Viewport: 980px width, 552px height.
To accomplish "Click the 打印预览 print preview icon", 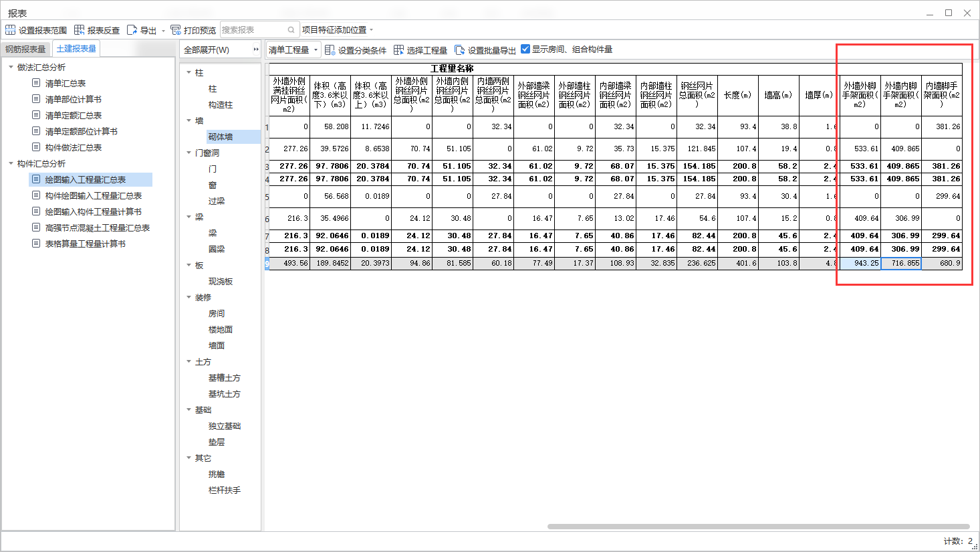I will tap(176, 30).
